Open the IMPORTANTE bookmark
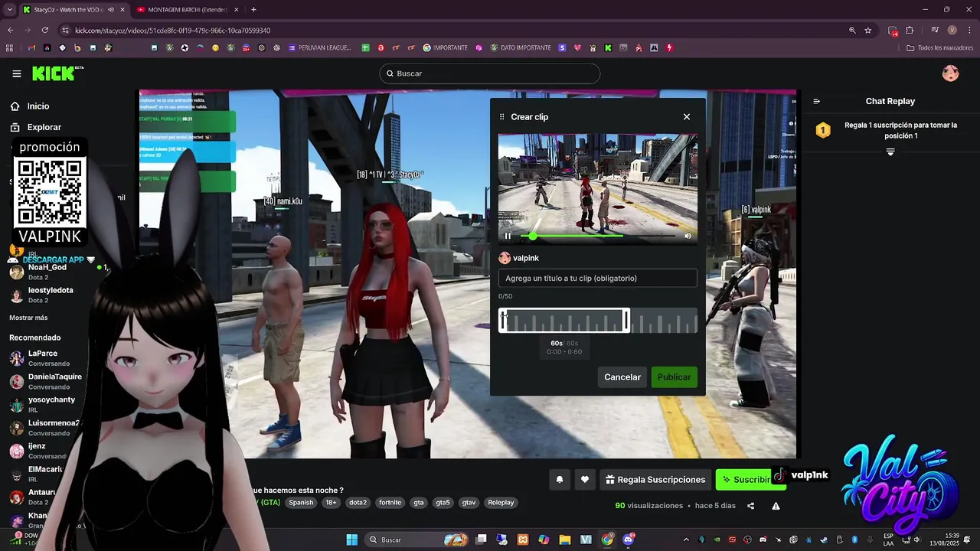 pyautogui.click(x=446, y=47)
